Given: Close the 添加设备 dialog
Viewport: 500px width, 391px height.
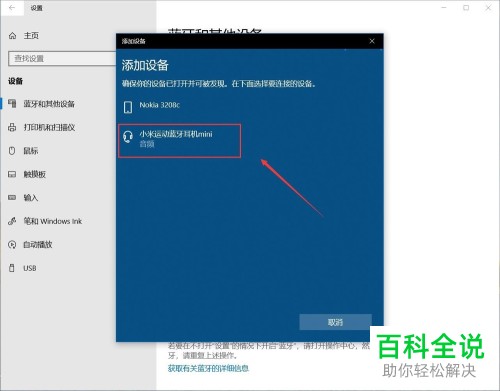Looking at the screenshot, I should click(372, 41).
